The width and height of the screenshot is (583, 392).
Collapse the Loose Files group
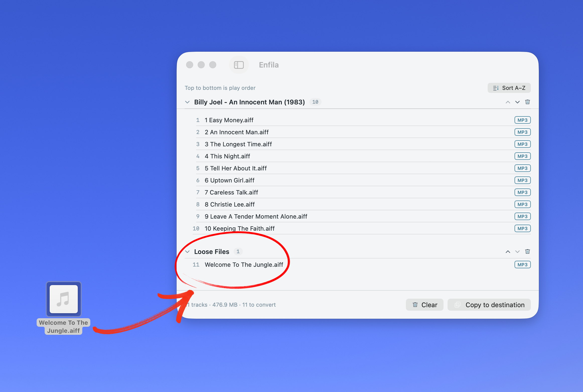187,252
